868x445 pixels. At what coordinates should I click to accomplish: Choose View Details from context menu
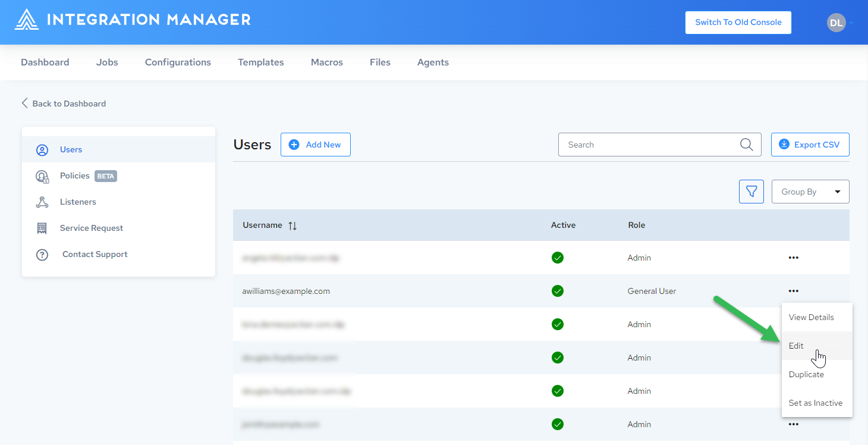click(816, 317)
